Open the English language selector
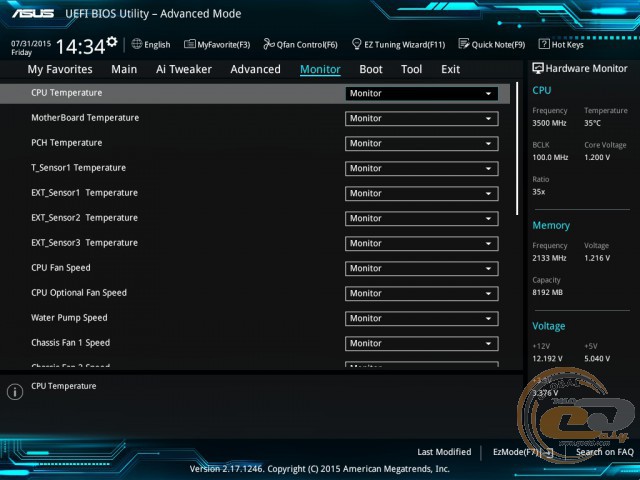Image resolution: width=640 pixels, height=480 pixels. pos(151,44)
